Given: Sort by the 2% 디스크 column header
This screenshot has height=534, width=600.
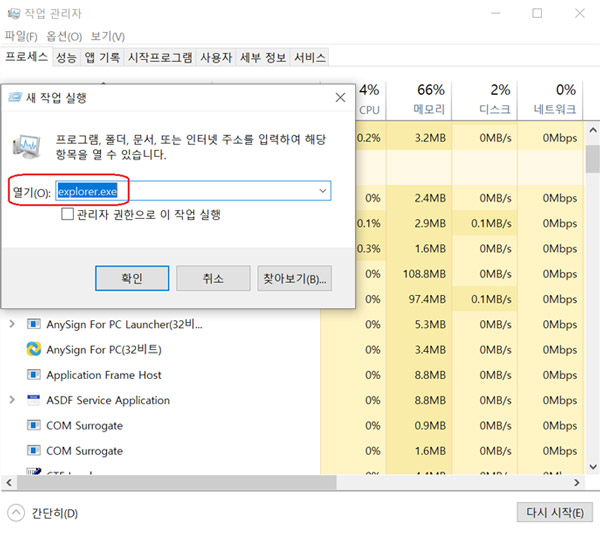Looking at the screenshot, I should tap(484, 99).
